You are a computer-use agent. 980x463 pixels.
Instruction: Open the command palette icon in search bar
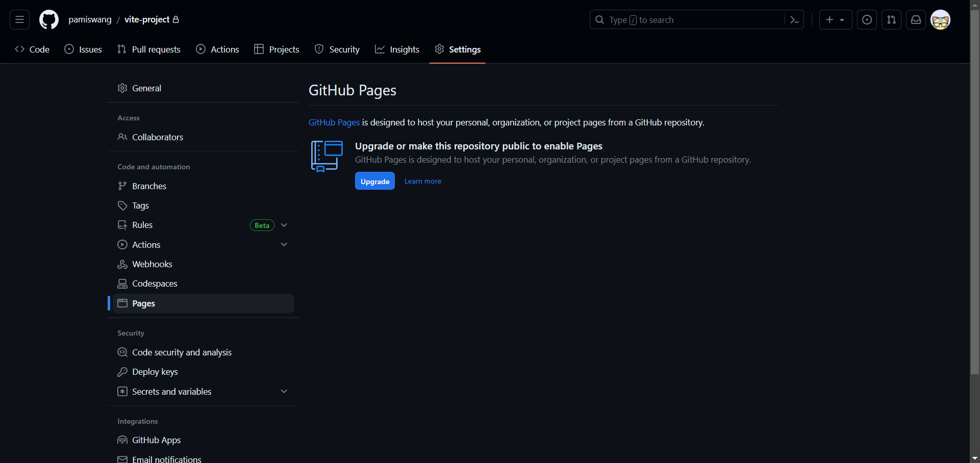[x=794, y=20]
